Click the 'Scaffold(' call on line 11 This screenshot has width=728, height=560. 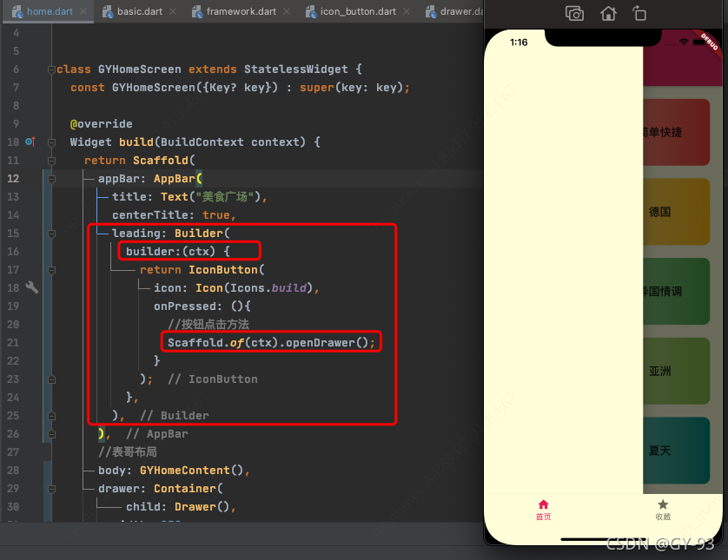[164, 160]
